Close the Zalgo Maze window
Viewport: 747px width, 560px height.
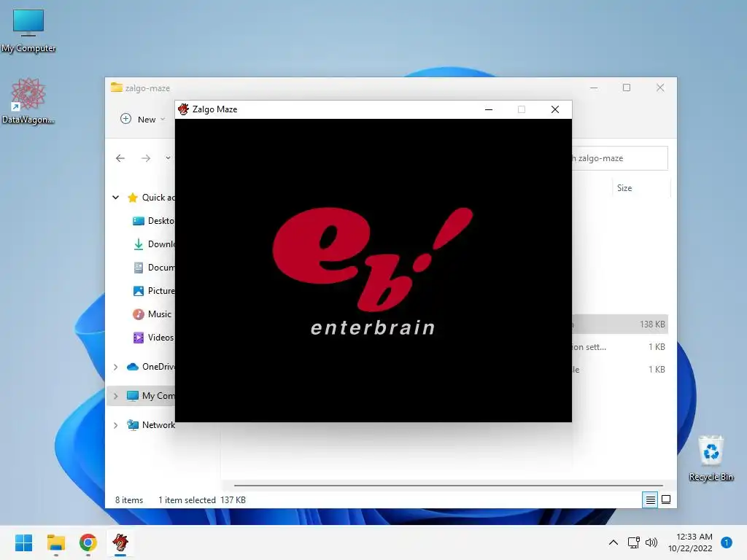[555, 109]
